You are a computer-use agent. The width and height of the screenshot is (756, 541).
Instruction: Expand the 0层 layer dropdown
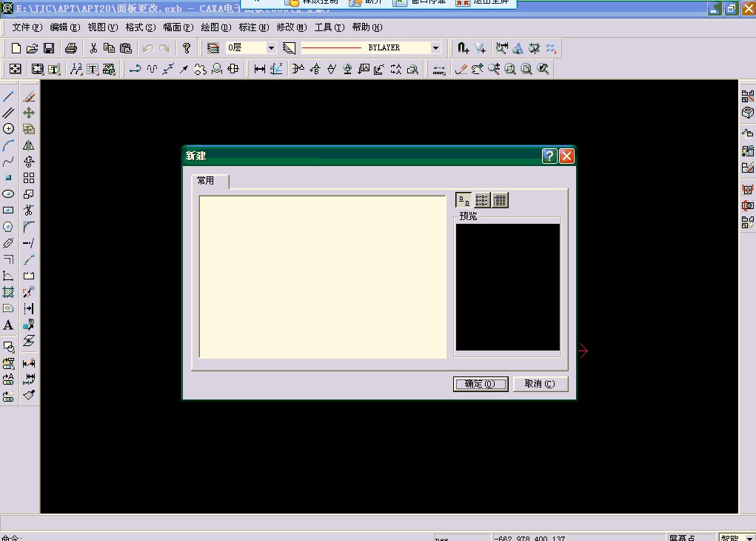coord(271,48)
